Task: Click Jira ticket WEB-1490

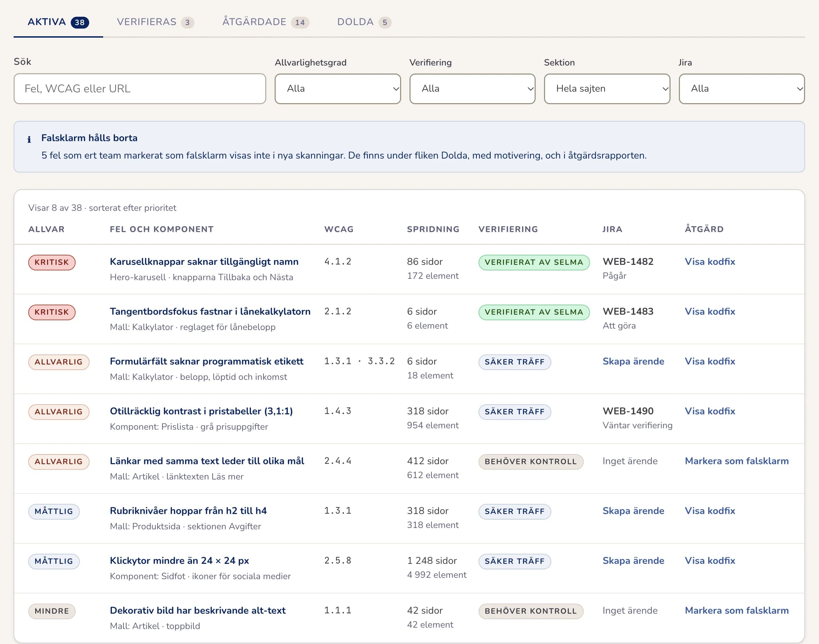Action: (x=628, y=411)
